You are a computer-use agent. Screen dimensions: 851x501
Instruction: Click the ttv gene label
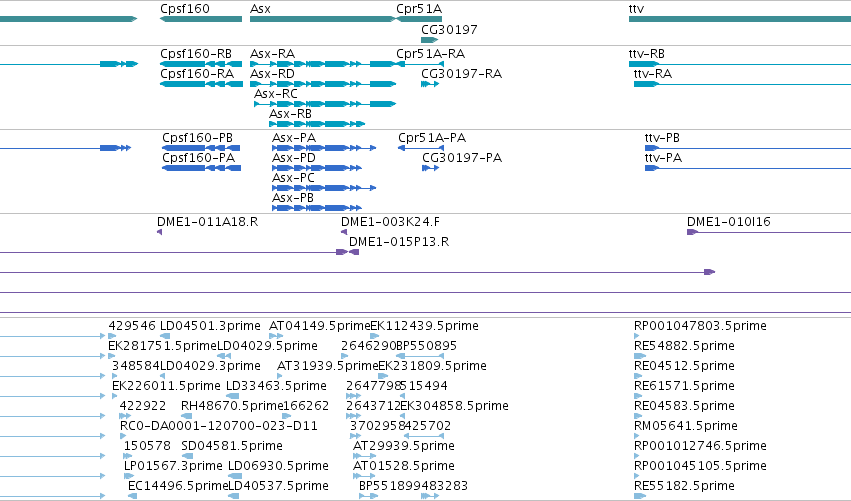point(636,9)
